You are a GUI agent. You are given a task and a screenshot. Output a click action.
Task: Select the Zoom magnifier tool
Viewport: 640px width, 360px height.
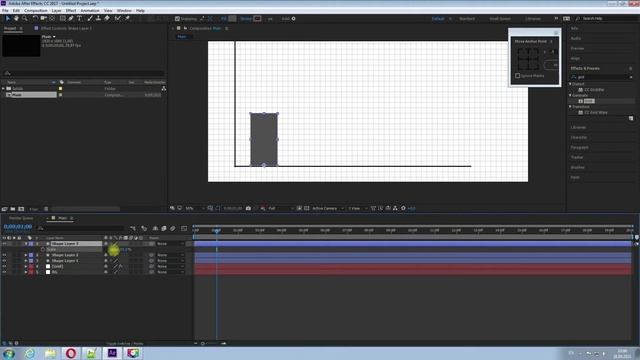[x=25, y=18]
